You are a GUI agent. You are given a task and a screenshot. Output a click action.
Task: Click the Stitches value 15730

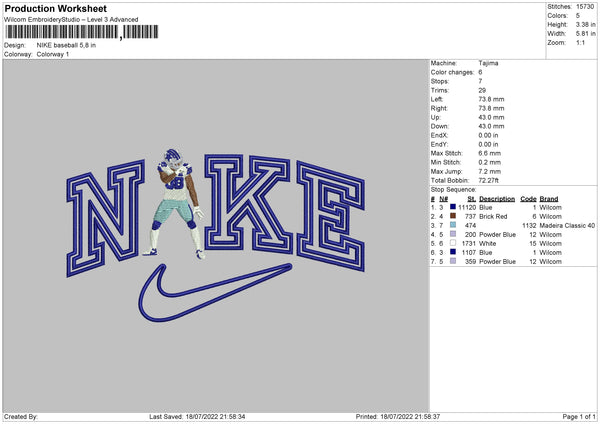[x=585, y=7]
